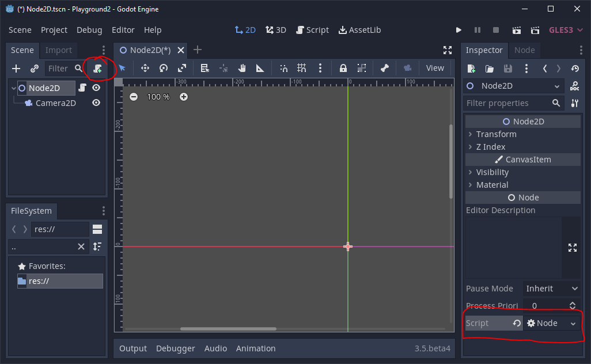Screen dimensions: 591x364
Task: Switch to the Node tab in the Inspector dock
Action: coord(524,50)
